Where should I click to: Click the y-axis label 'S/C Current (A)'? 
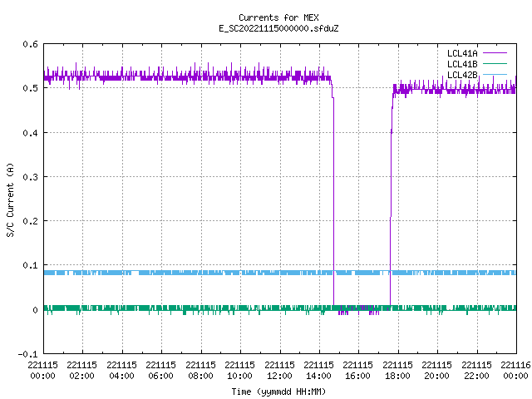[10, 199]
